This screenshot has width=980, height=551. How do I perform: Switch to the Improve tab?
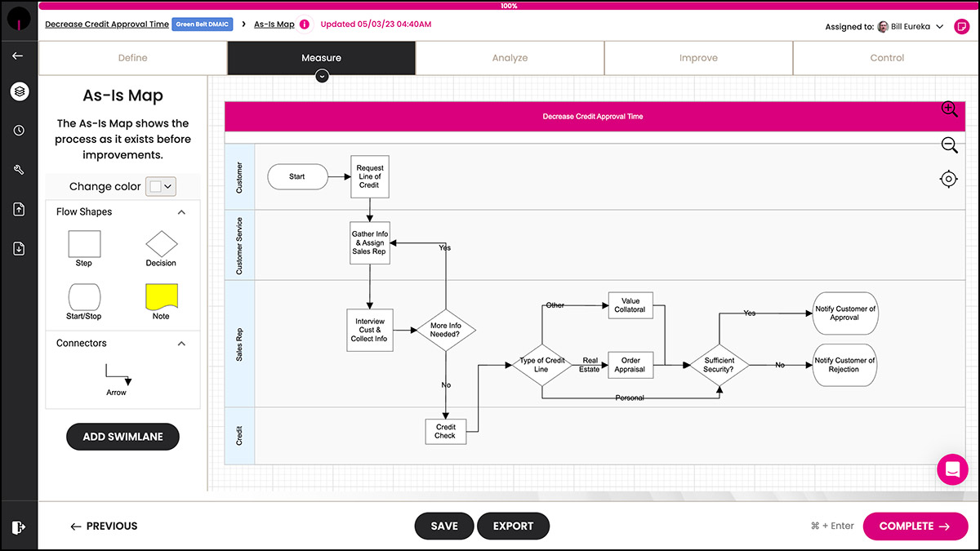[698, 58]
